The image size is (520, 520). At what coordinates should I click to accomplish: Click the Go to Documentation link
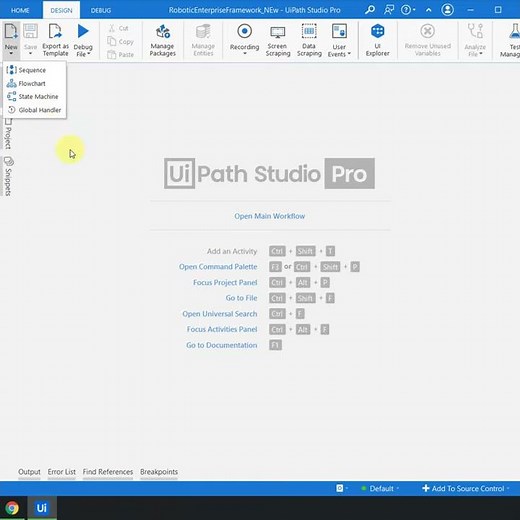pos(221,345)
